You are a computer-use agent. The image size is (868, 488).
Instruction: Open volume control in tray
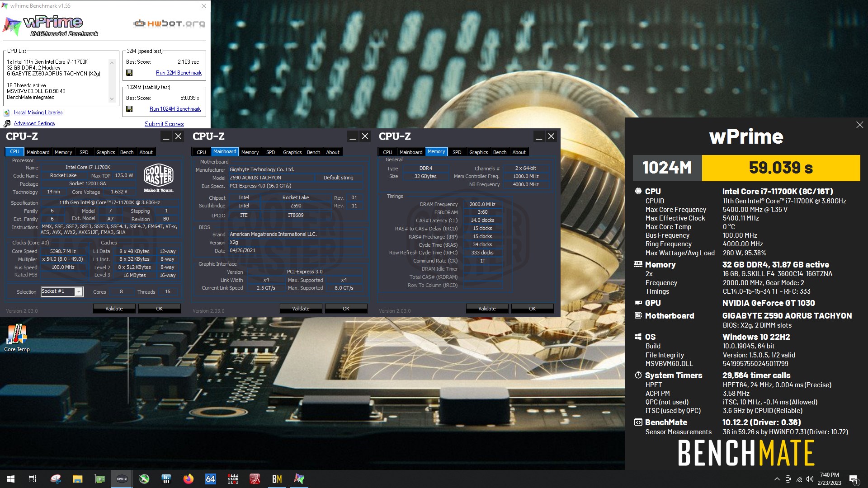(810, 479)
